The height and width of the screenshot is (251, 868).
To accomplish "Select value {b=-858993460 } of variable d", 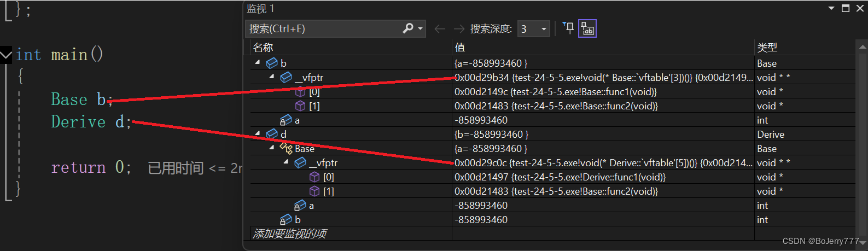I will tap(492, 135).
